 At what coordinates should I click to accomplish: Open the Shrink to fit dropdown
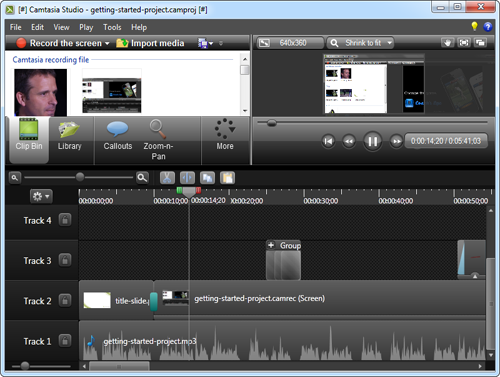[x=360, y=43]
